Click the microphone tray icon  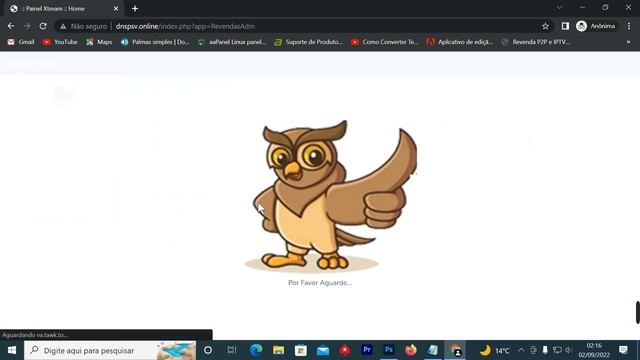coord(545,350)
